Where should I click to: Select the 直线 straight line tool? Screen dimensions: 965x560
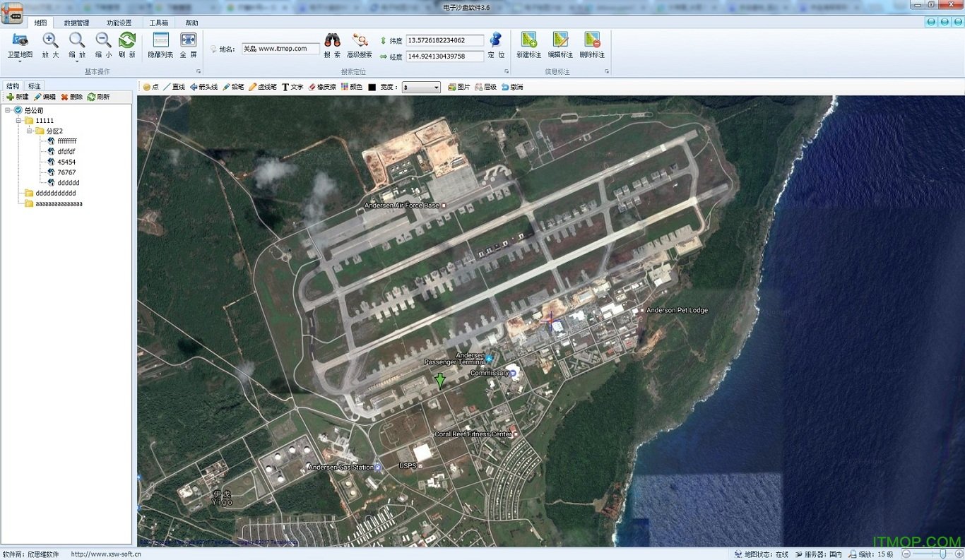tap(174, 87)
